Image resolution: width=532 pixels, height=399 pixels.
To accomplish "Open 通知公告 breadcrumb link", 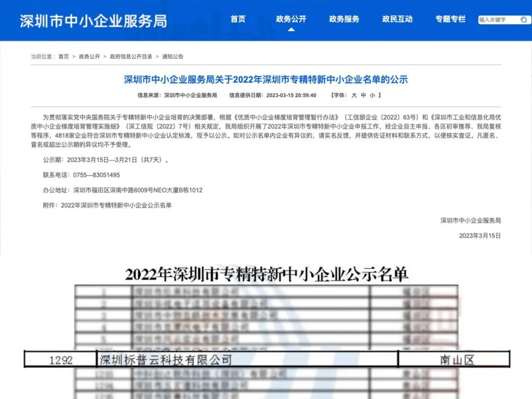I will (x=172, y=57).
